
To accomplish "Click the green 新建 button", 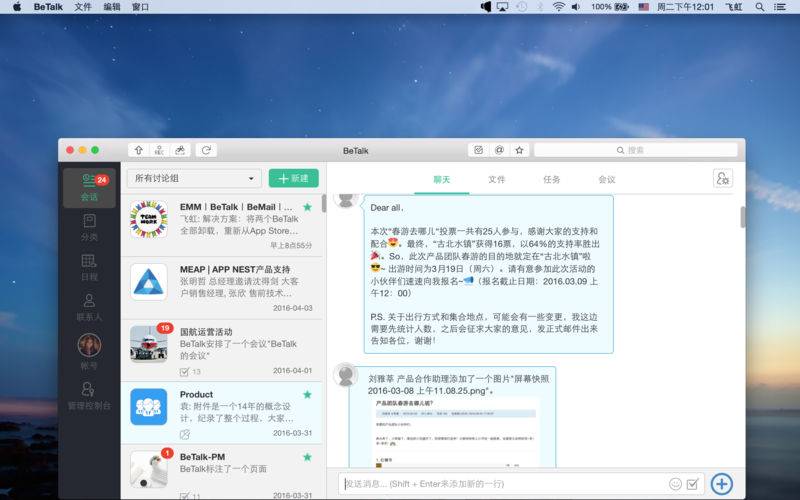I will [x=294, y=178].
